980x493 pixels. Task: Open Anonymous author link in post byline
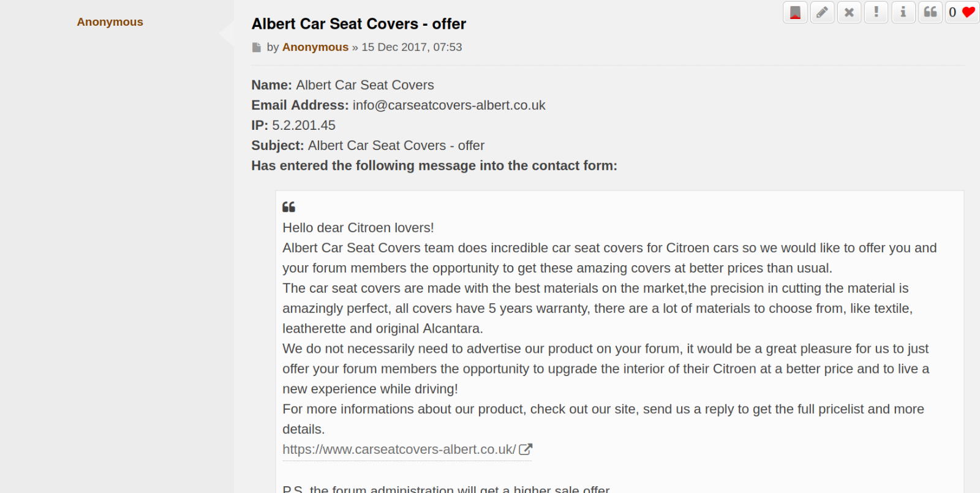[315, 47]
